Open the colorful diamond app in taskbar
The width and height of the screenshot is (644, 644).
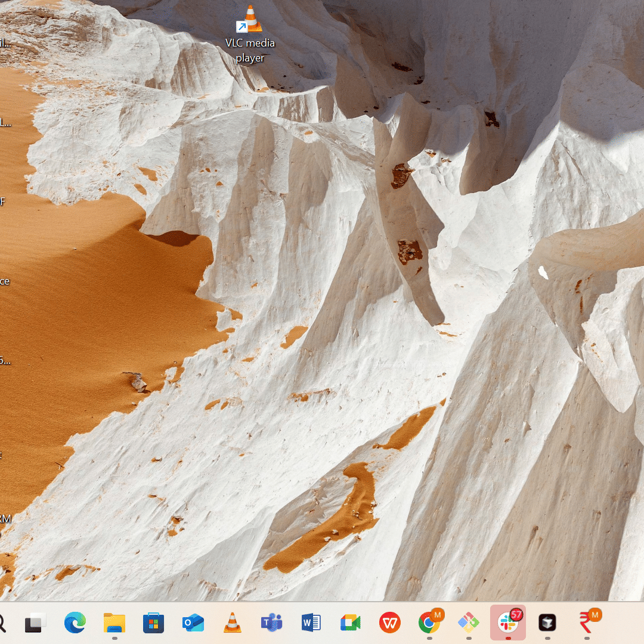click(x=469, y=623)
